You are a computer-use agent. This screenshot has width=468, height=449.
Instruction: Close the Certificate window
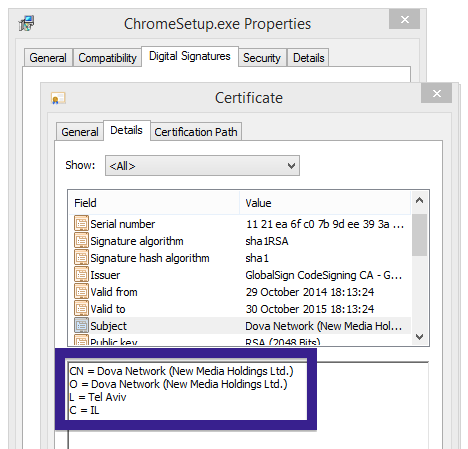pos(437,93)
